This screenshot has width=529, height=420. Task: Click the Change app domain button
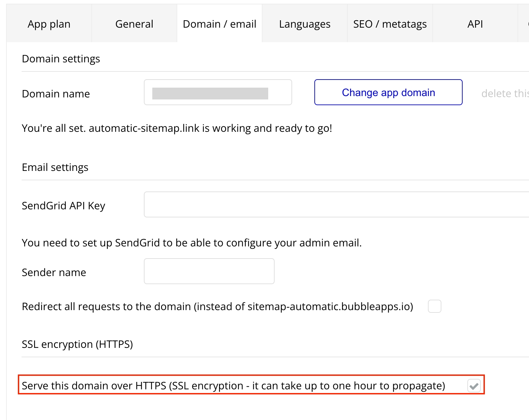tap(388, 92)
